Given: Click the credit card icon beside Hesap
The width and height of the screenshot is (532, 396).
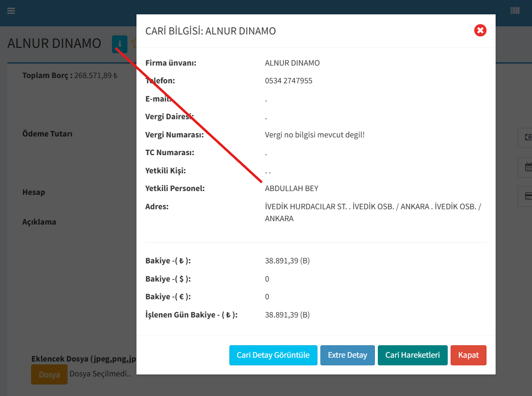Looking at the screenshot, I should pos(527,196).
